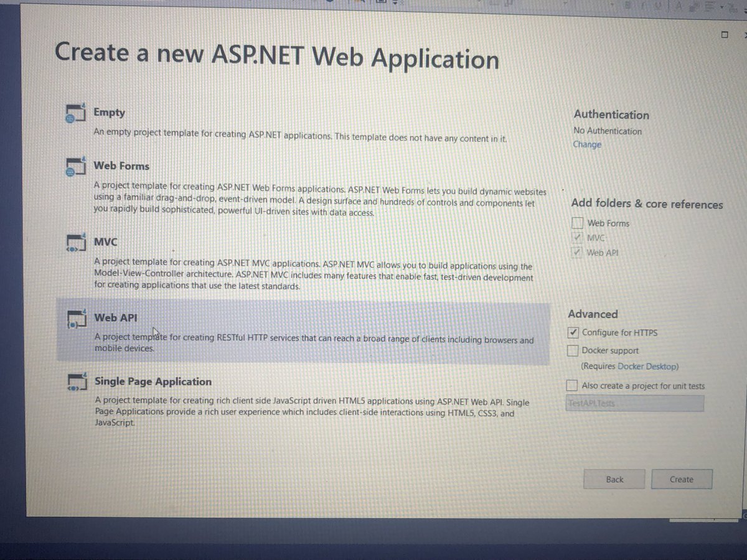The height and width of the screenshot is (560, 747).
Task: Select the MVC template icon
Action: [75, 243]
